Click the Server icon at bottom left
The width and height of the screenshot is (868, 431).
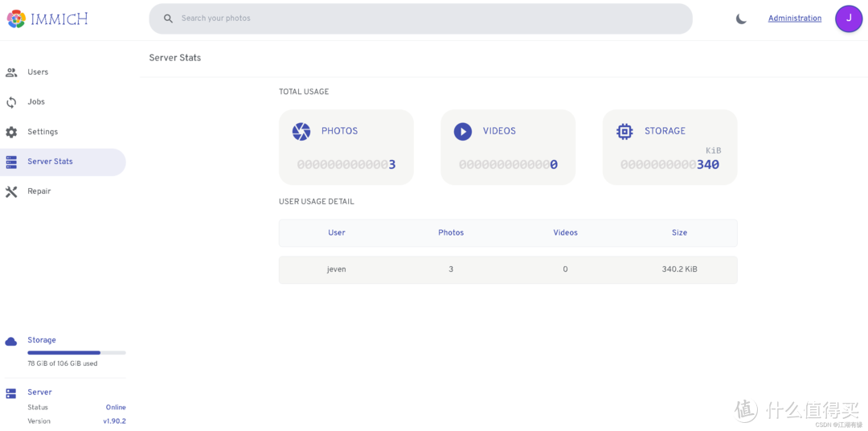point(11,393)
